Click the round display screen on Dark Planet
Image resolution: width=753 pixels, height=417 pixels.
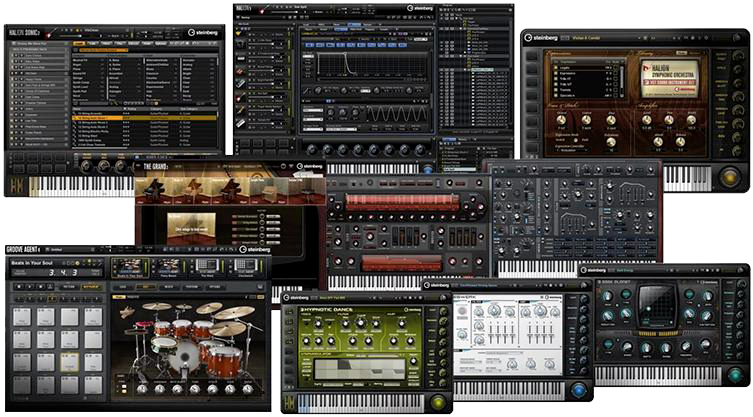pos(657,306)
